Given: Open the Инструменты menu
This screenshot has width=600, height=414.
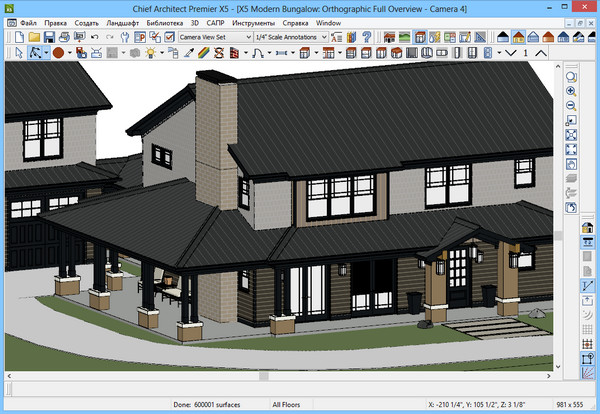Looking at the screenshot, I should click(x=253, y=23).
